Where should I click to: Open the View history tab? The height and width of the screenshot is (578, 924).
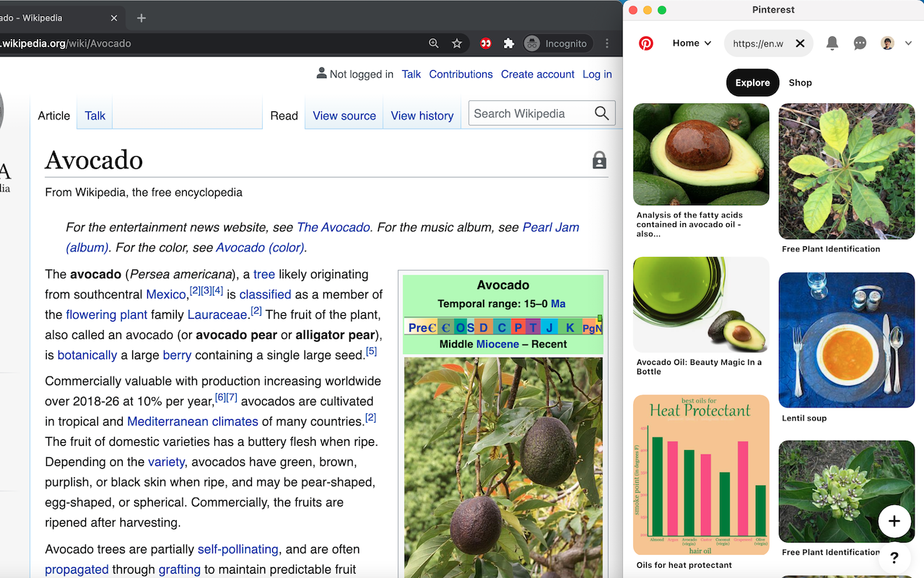[422, 116]
